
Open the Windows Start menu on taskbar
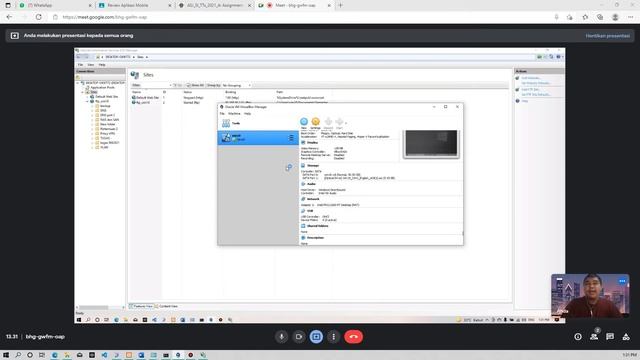[6, 355]
